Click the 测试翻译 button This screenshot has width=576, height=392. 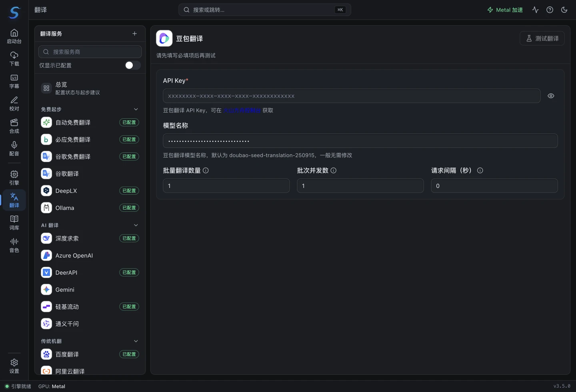(x=542, y=38)
